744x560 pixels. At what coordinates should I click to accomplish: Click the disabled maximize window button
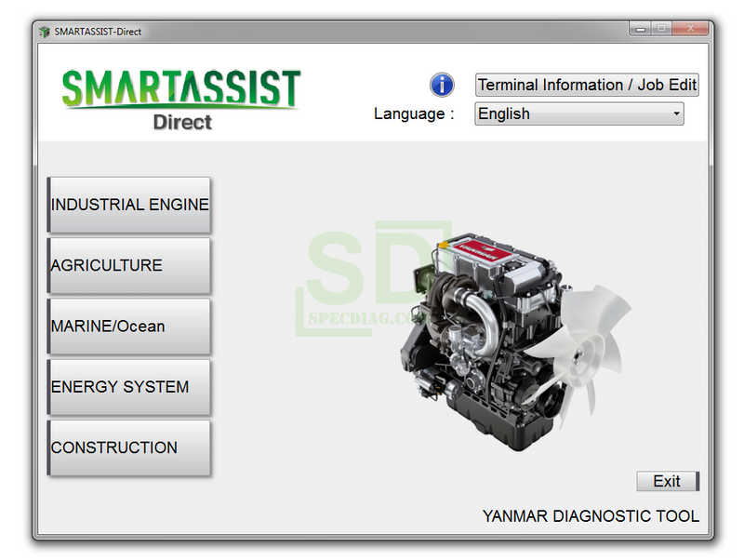click(x=662, y=29)
